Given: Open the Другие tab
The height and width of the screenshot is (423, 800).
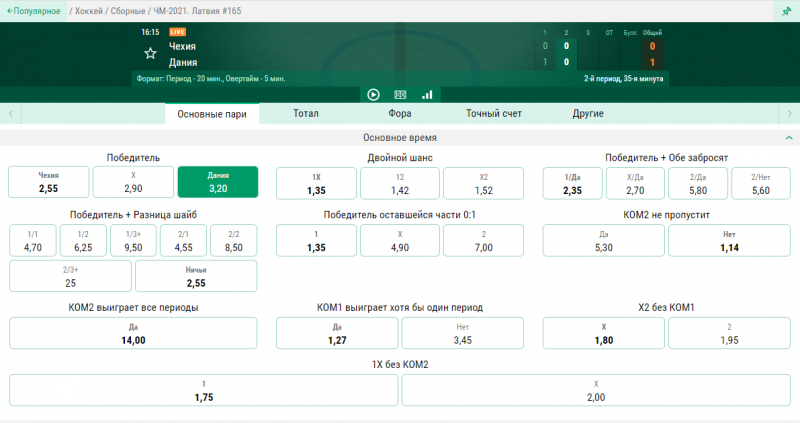Looking at the screenshot, I should click(x=588, y=113).
